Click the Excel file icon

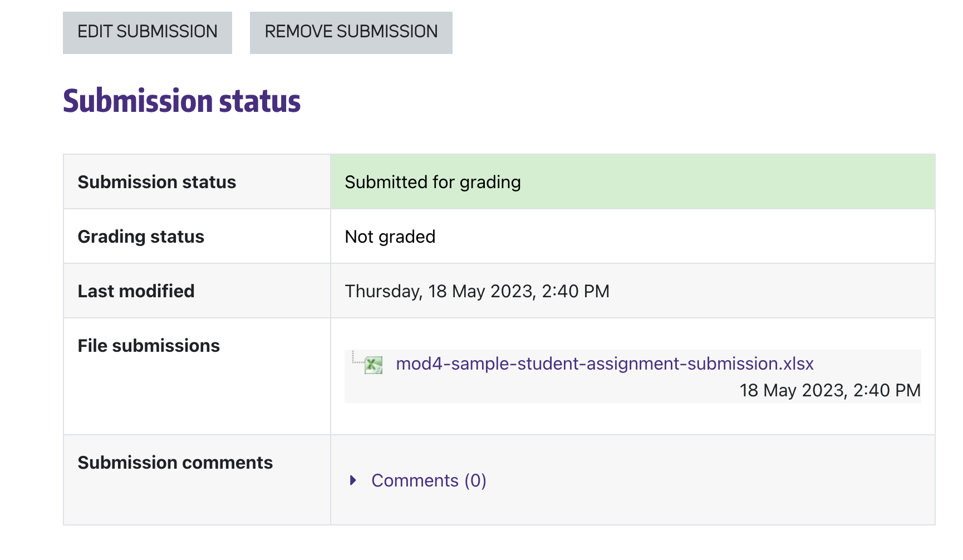click(374, 365)
